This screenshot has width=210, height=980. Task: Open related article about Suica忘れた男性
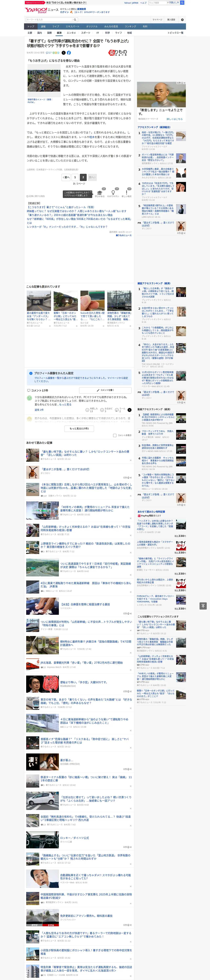tap(92, 309)
